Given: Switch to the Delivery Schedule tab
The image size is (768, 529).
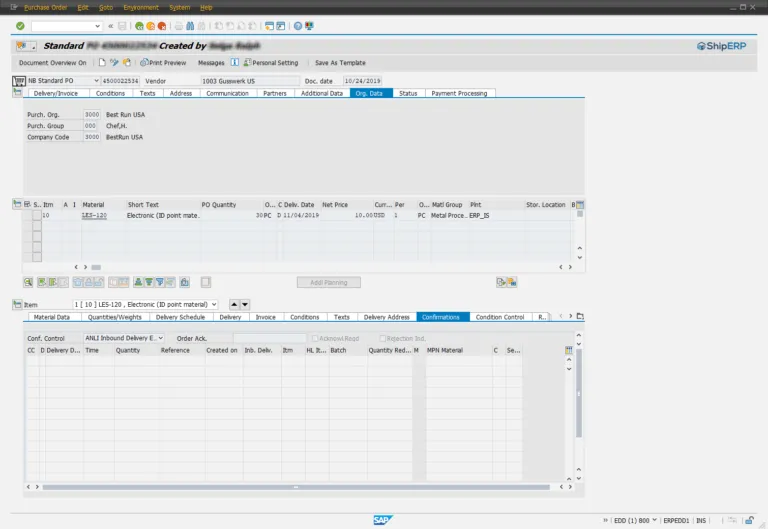Looking at the screenshot, I should pyautogui.click(x=180, y=317).
